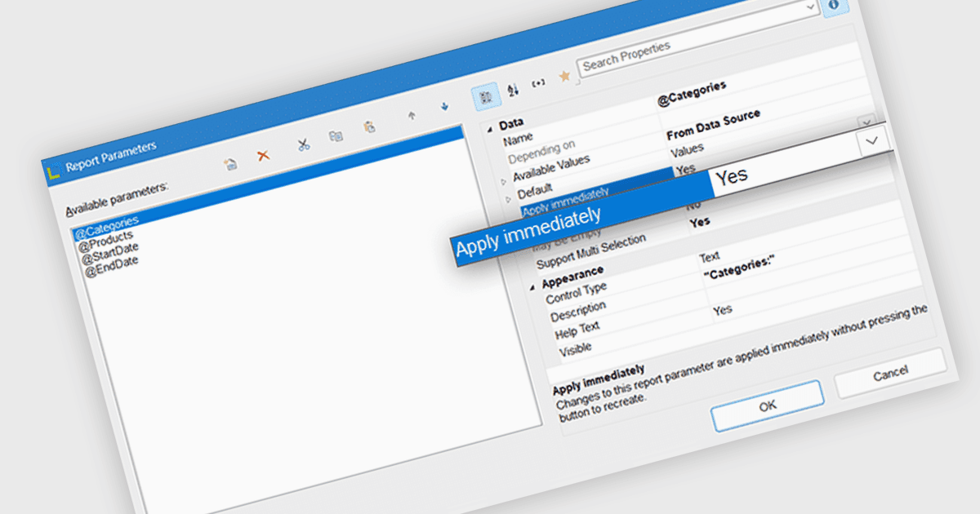
Task: Click the Cancel button
Action: point(890,372)
